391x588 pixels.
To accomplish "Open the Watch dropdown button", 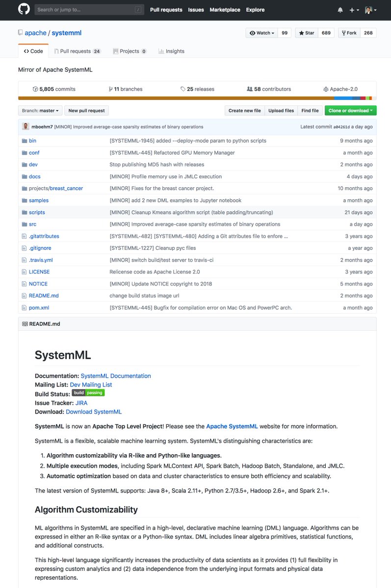I will click(x=261, y=33).
